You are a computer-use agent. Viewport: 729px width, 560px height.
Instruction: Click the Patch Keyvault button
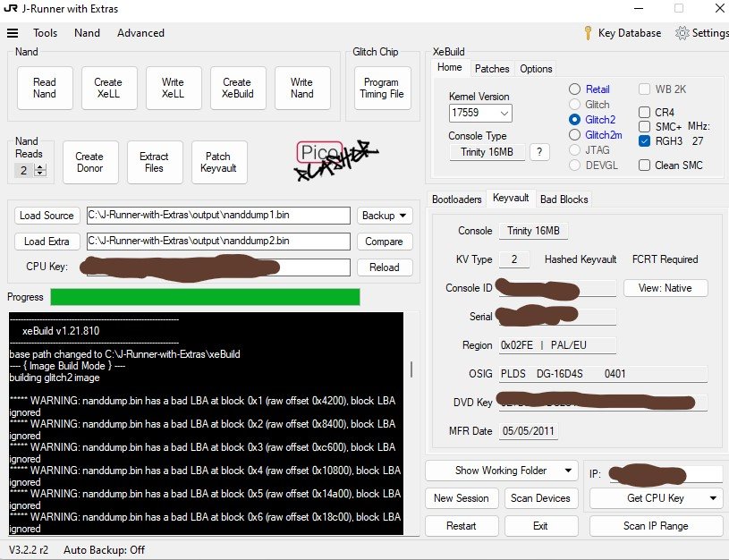click(x=219, y=162)
